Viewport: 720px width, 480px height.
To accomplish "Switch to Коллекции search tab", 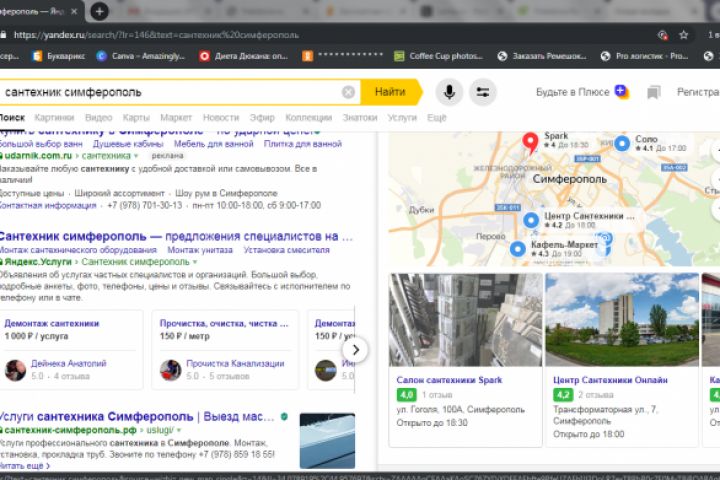I will (309, 118).
